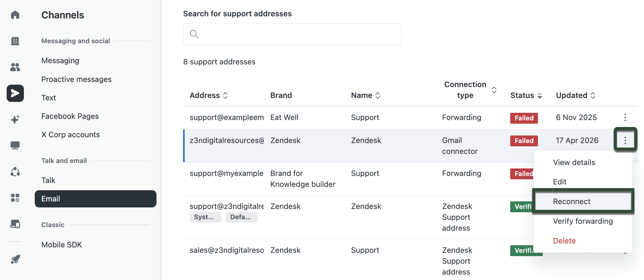
Task: Sort addresses by Status
Action: pos(526,95)
